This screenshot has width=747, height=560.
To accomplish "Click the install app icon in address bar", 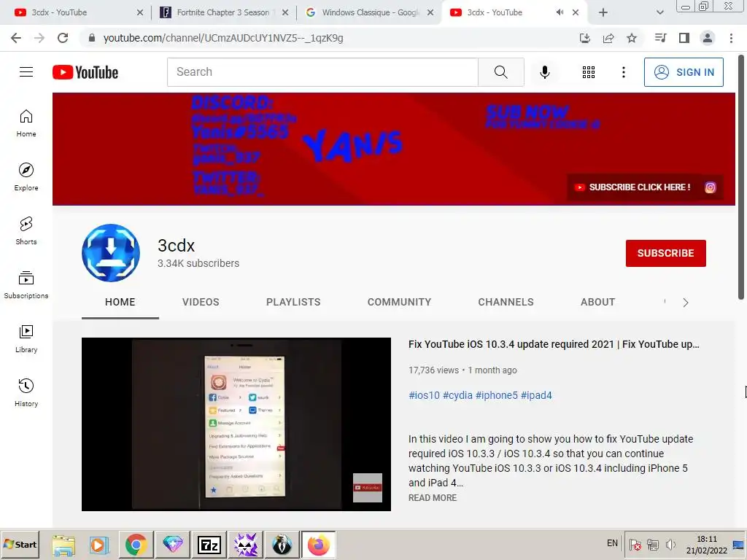I will click(x=585, y=38).
